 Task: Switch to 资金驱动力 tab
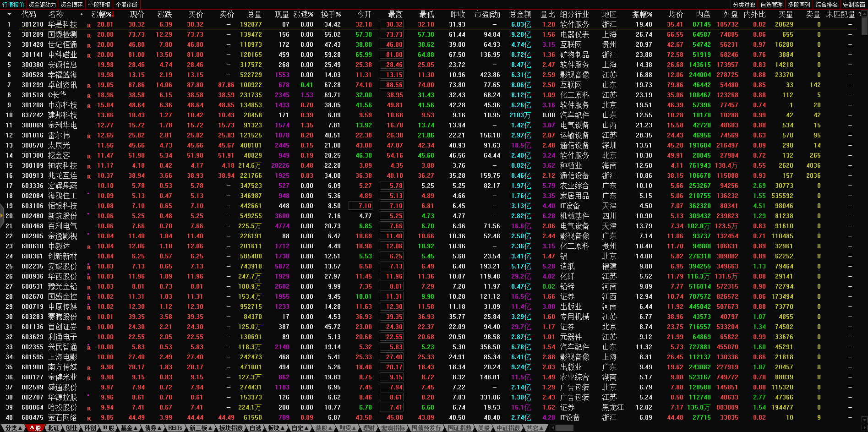pos(42,5)
